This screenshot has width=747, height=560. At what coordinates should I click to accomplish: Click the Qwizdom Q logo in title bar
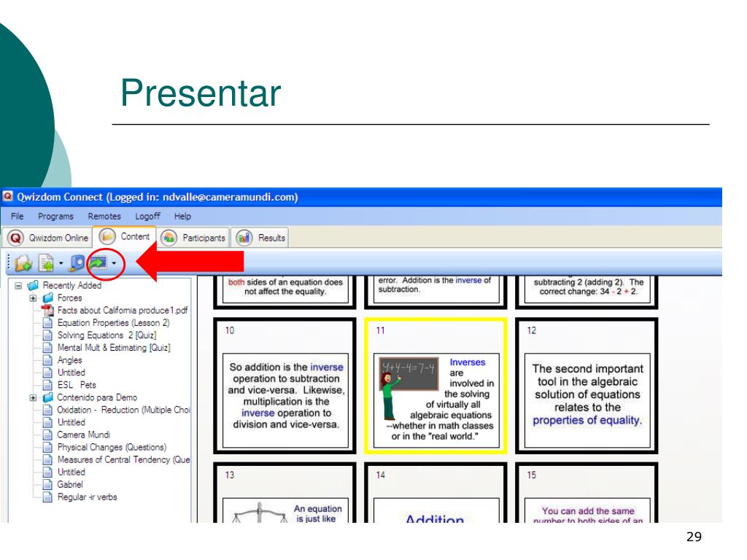[x=7, y=196]
